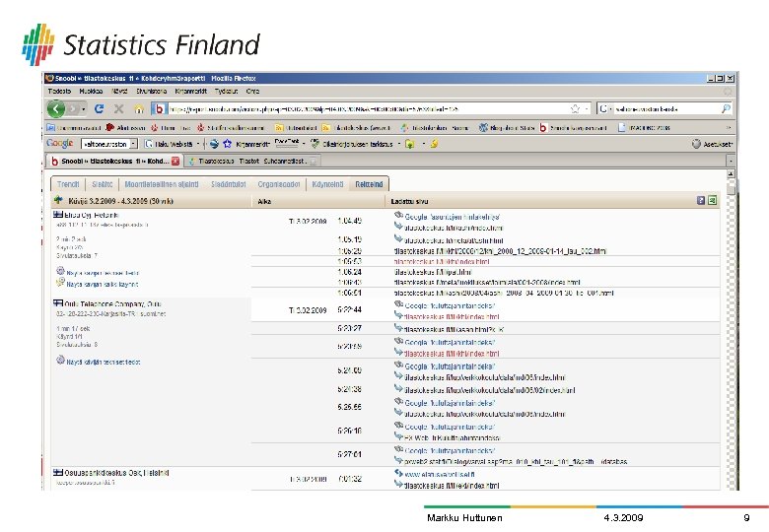Click the Asetukset gear icon on Google toolbar
The height and width of the screenshot is (532, 769).
696,144
